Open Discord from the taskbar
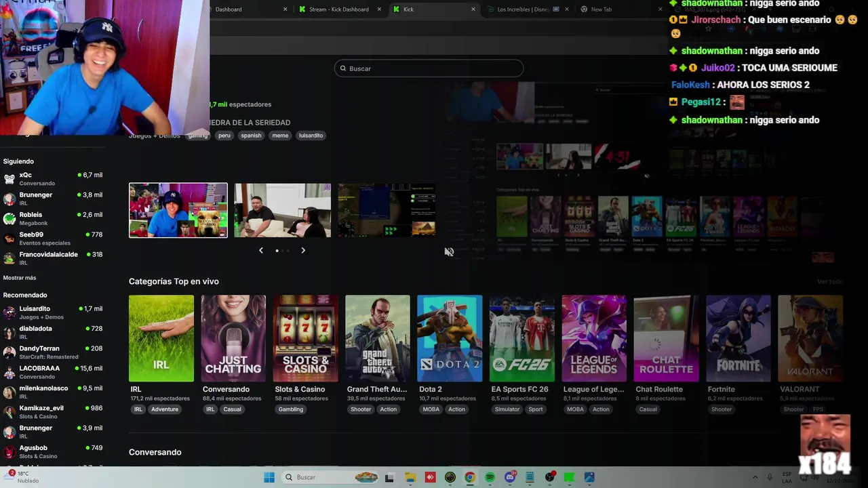 (x=510, y=477)
